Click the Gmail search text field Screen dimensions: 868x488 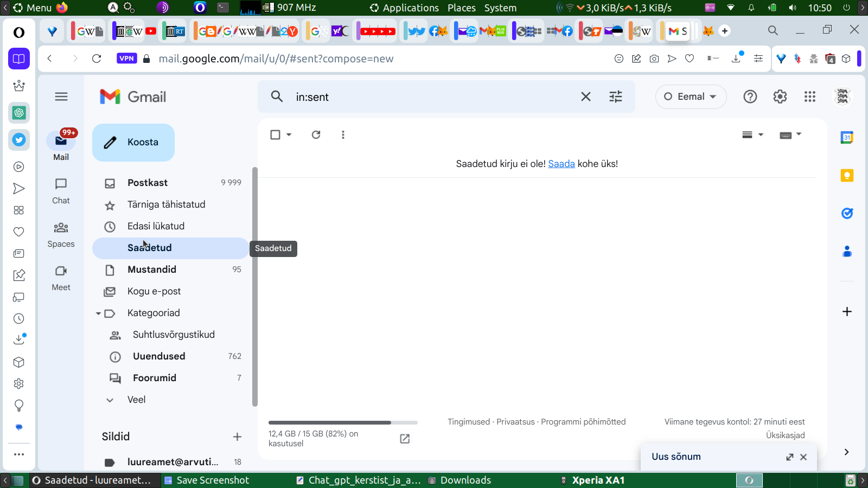tap(434, 97)
